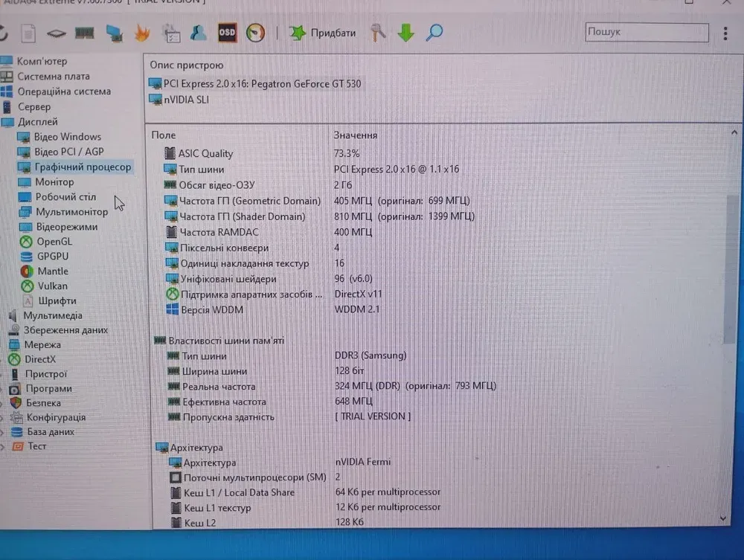Click the magnifying glass search icon

point(434,33)
